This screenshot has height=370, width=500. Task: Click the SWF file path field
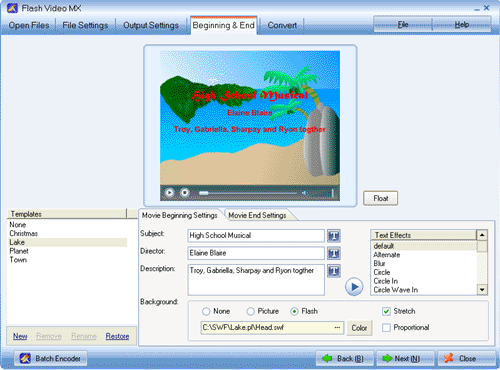coord(267,328)
